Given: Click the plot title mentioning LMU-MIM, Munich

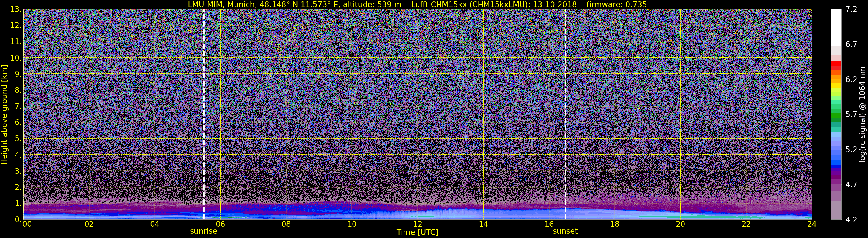Looking at the screenshot, I should [417, 4].
